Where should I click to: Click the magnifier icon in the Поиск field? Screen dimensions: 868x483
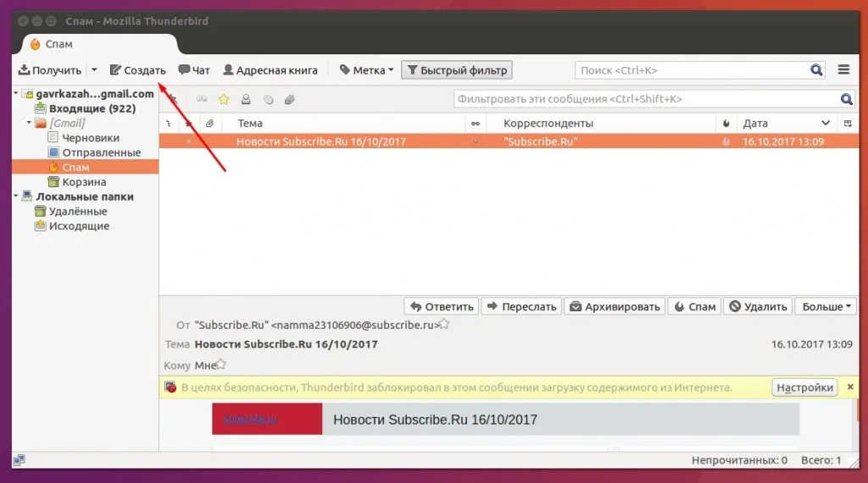tap(816, 70)
